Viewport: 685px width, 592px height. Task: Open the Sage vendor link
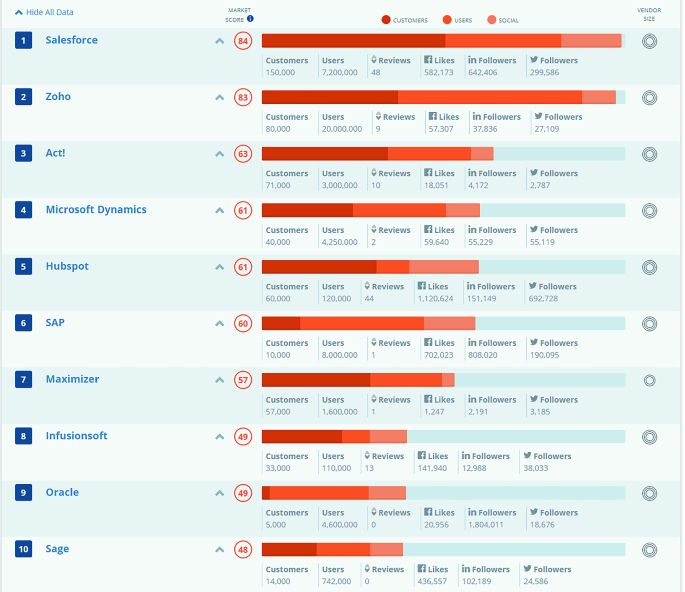click(x=57, y=549)
